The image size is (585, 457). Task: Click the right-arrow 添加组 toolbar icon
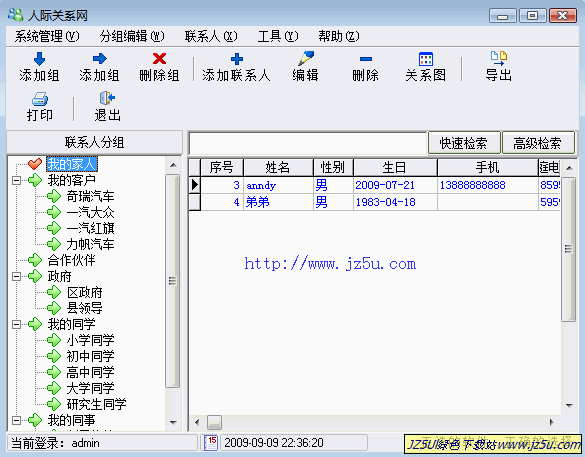[x=99, y=59]
